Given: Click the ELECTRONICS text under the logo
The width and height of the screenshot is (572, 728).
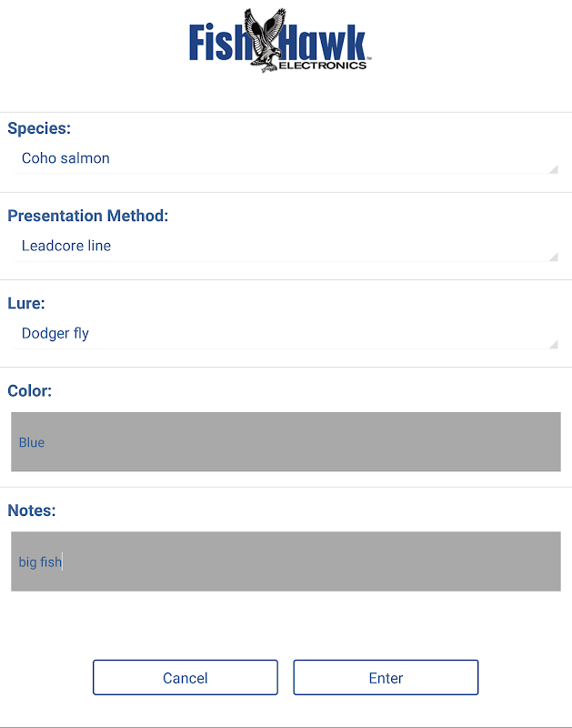Looking at the screenshot, I should coord(322,66).
